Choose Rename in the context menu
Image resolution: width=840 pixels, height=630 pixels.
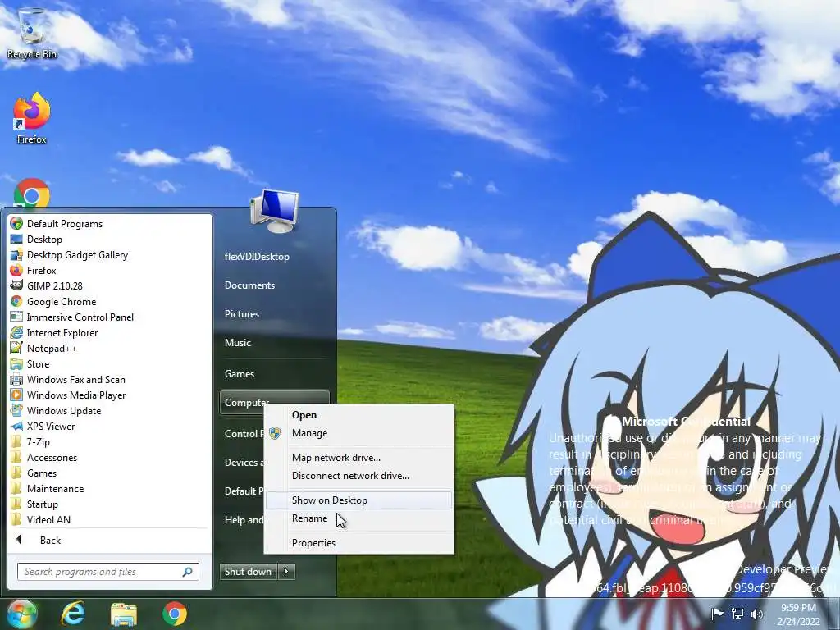359,518
